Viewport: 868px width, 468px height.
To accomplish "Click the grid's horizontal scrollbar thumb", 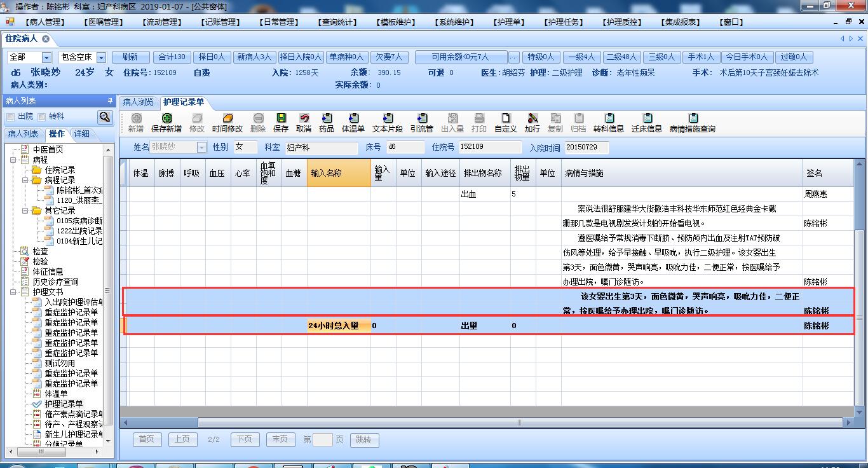I will pyautogui.click(x=520, y=422).
